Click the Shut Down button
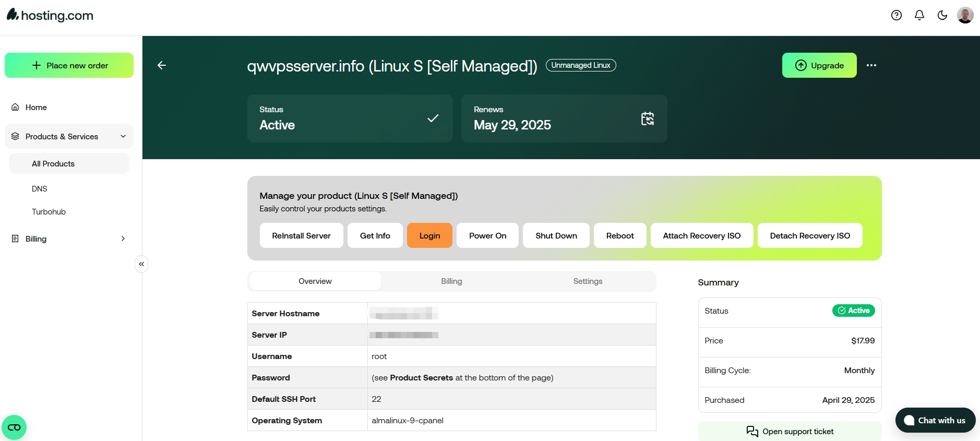 [x=556, y=235]
